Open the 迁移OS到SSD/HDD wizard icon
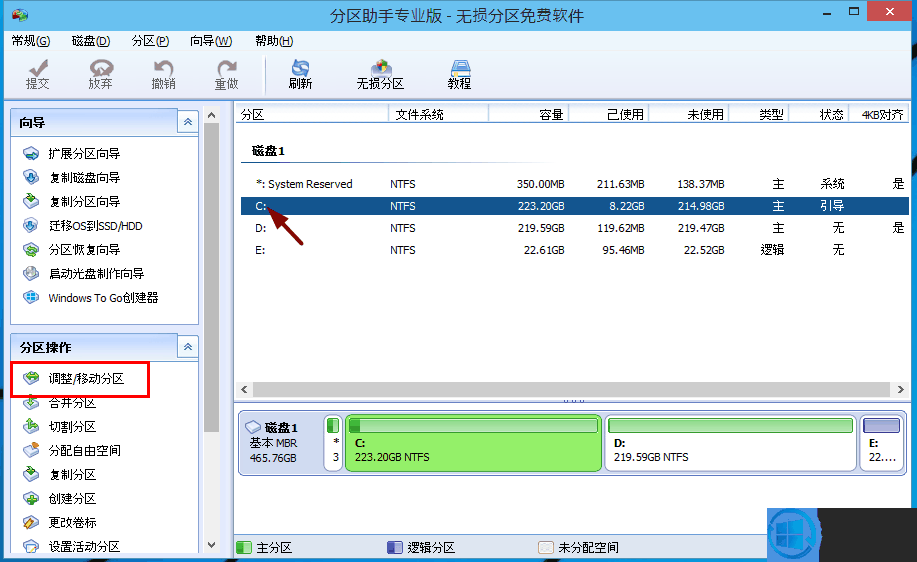 click(31, 226)
